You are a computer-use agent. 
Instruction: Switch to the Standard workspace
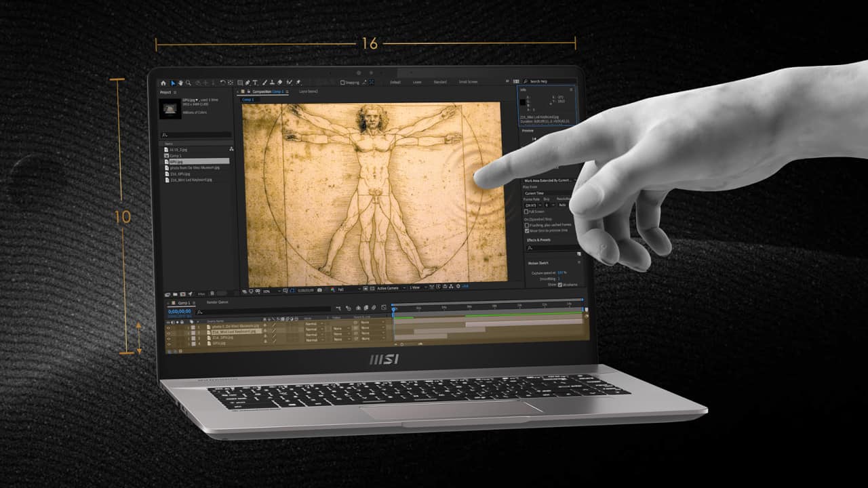tap(440, 82)
